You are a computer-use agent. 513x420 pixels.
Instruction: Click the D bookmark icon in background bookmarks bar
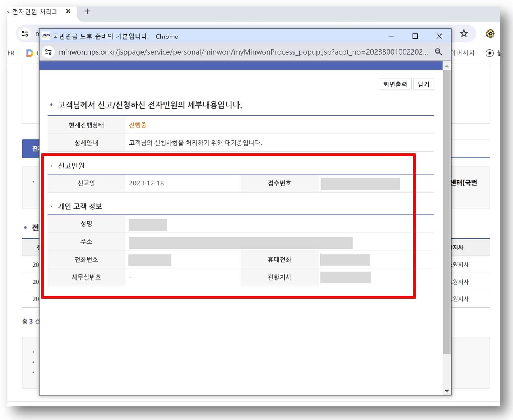click(x=29, y=53)
